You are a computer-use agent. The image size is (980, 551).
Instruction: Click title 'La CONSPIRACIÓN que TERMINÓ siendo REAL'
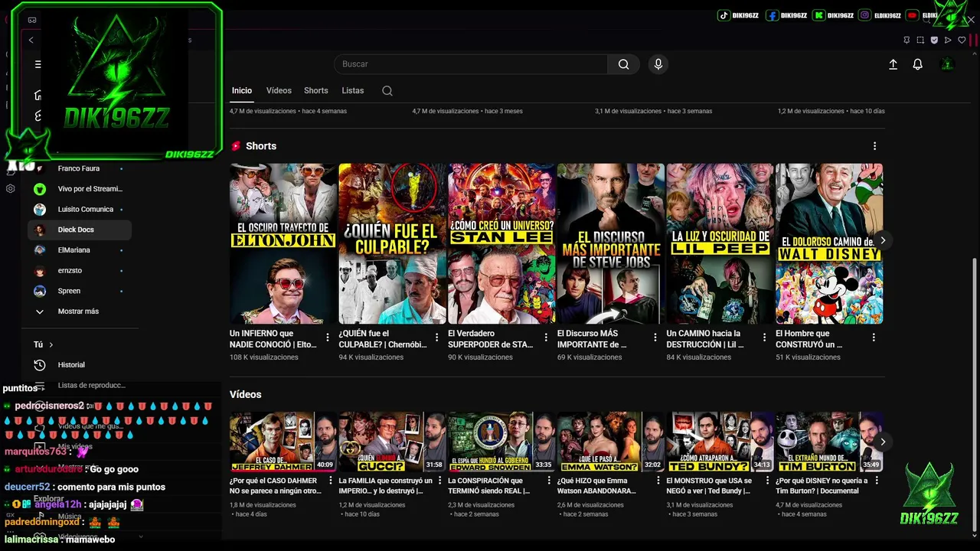[x=489, y=486]
